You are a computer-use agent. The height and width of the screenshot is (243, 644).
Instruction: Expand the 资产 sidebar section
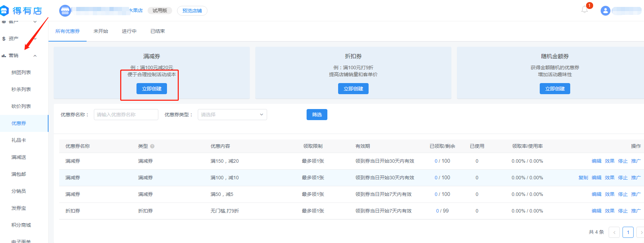tap(35, 39)
